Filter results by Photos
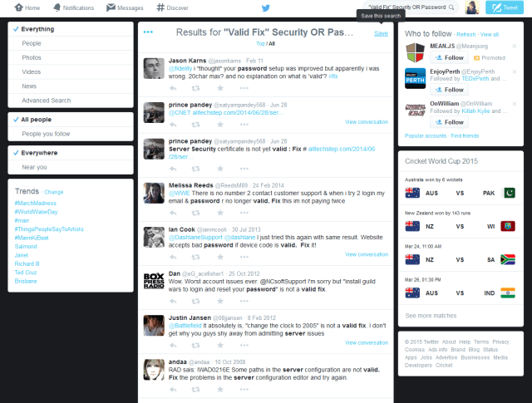532x403 pixels. coord(71,57)
